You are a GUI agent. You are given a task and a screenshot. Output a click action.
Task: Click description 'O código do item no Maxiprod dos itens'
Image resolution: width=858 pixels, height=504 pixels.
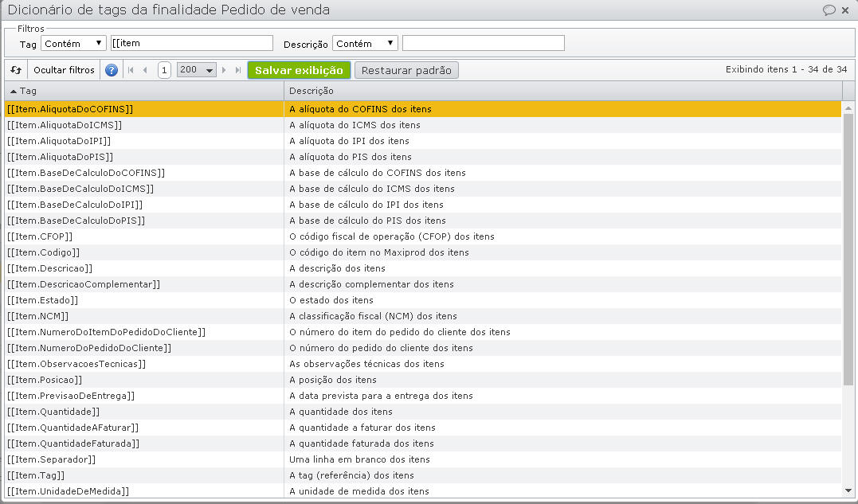click(378, 252)
